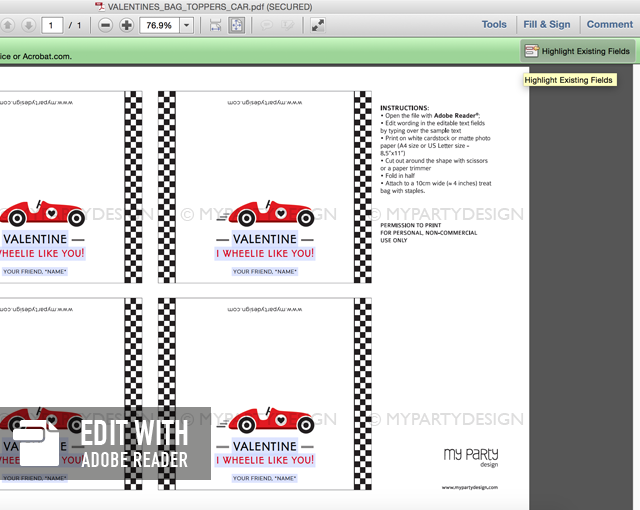This screenshot has width=640, height=510.
Task: Open the Fill & Sign pane
Action: 547,24
